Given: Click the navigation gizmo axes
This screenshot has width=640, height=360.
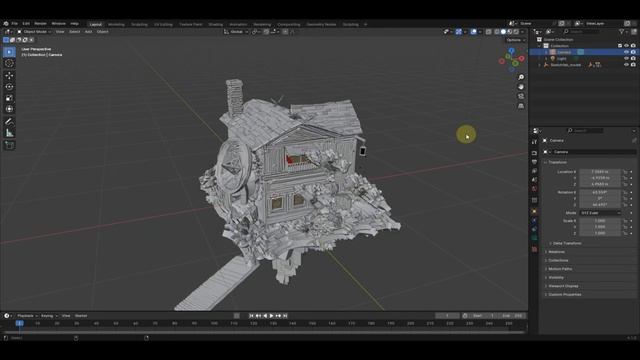Looking at the screenshot, I should 511,60.
